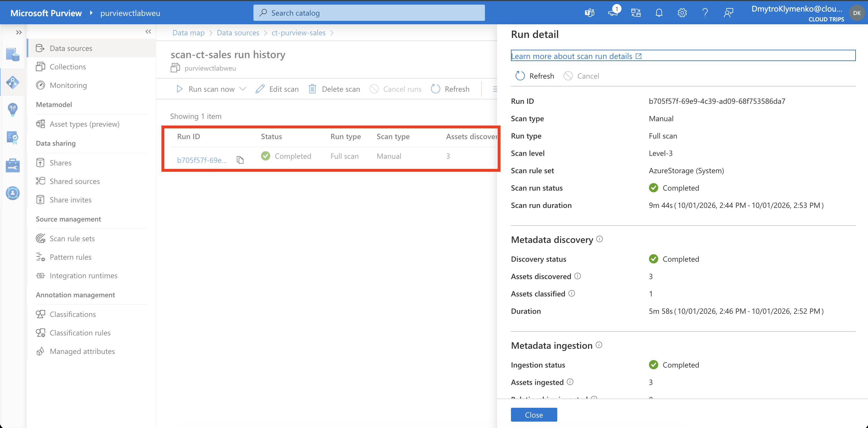Viewport: 868px width, 428px height.
Task: Open the Insights lightbulb rail icon
Action: pyautogui.click(x=13, y=109)
